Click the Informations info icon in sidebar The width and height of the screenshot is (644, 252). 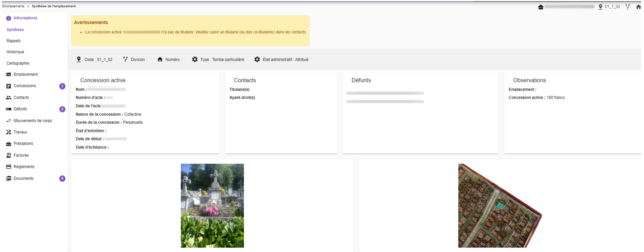coord(8,18)
